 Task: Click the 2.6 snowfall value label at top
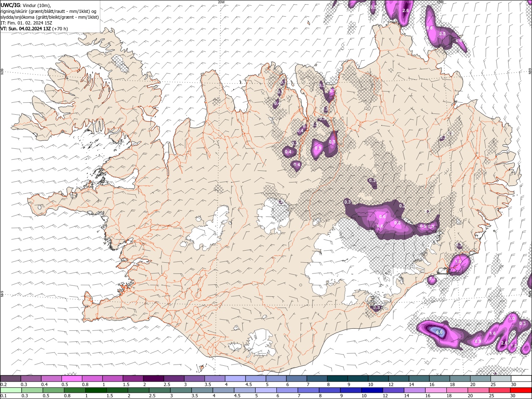tap(406, 10)
